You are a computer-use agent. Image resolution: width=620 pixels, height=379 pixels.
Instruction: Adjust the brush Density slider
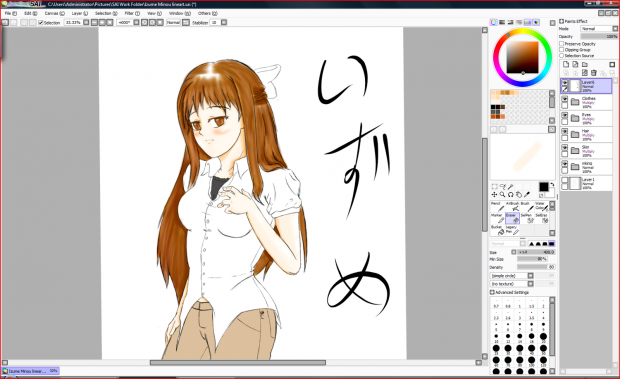point(536,267)
